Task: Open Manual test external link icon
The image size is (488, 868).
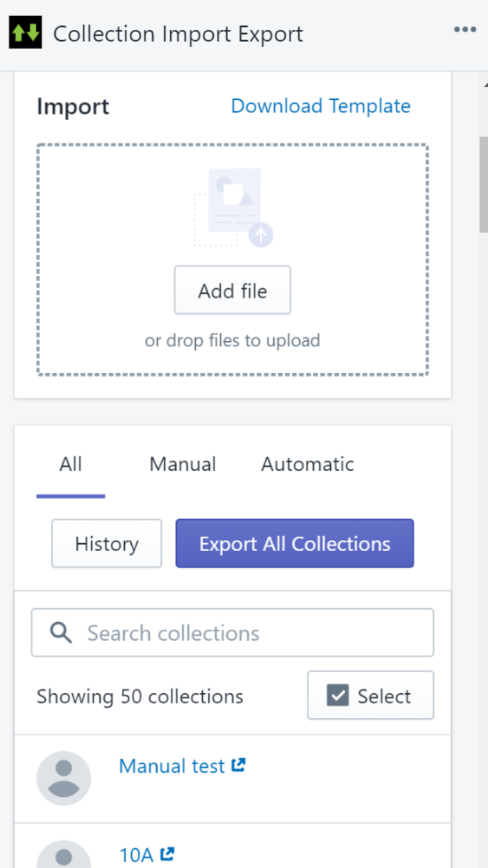Action: [239, 765]
